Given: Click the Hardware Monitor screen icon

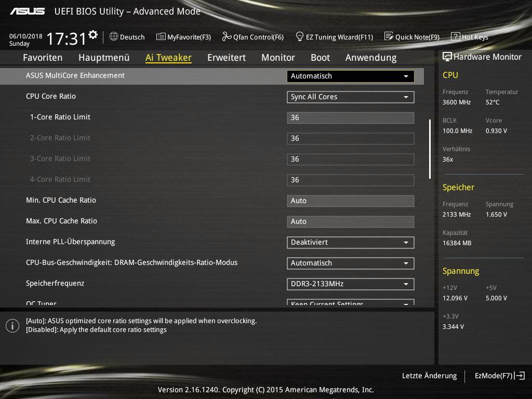Looking at the screenshot, I should point(447,57).
